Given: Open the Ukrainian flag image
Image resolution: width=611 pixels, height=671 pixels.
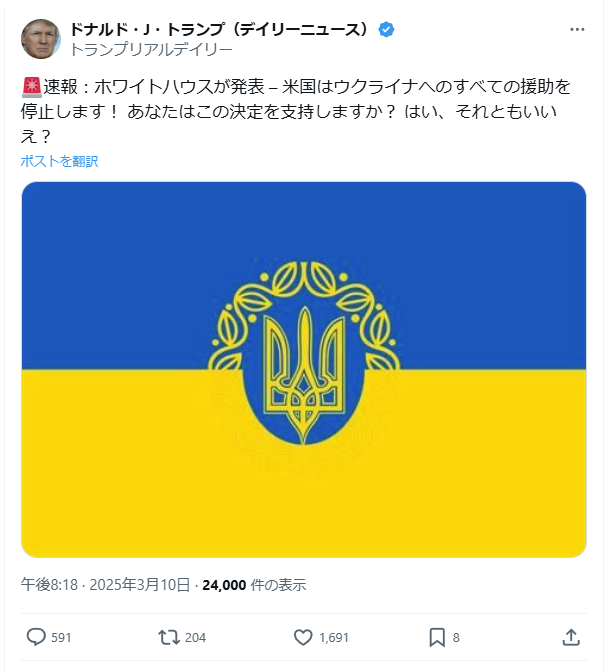Looking at the screenshot, I should [304, 369].
